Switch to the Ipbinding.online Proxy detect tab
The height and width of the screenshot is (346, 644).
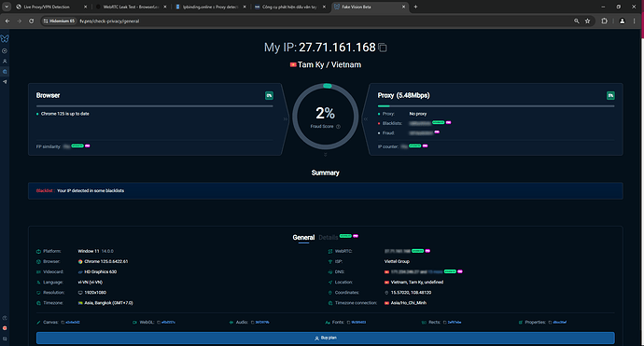pyautogui.click(x=210, y=7)
